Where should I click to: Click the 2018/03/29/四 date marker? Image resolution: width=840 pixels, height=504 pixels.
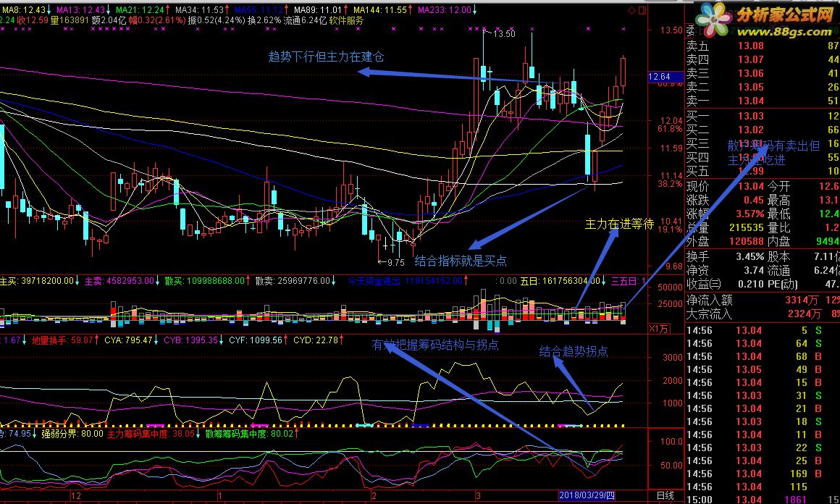point(587,495)
